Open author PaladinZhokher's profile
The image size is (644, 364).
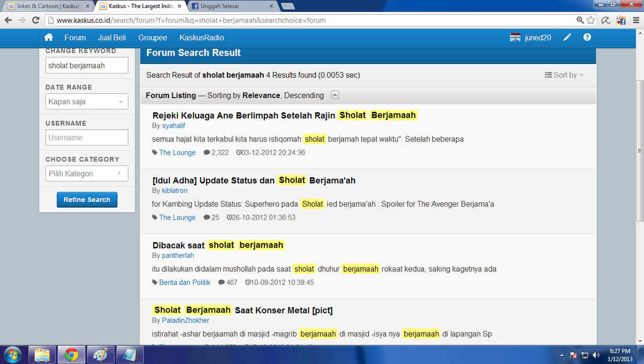(186, 320)
